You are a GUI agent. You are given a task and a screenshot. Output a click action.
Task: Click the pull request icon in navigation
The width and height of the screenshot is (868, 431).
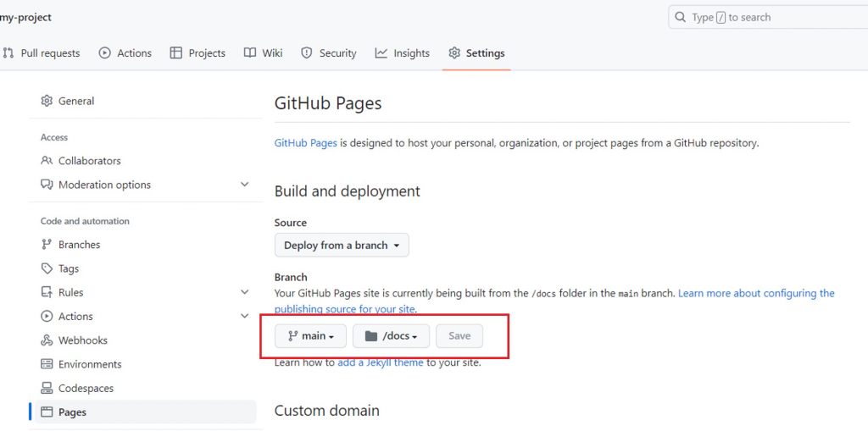[8, 53]
